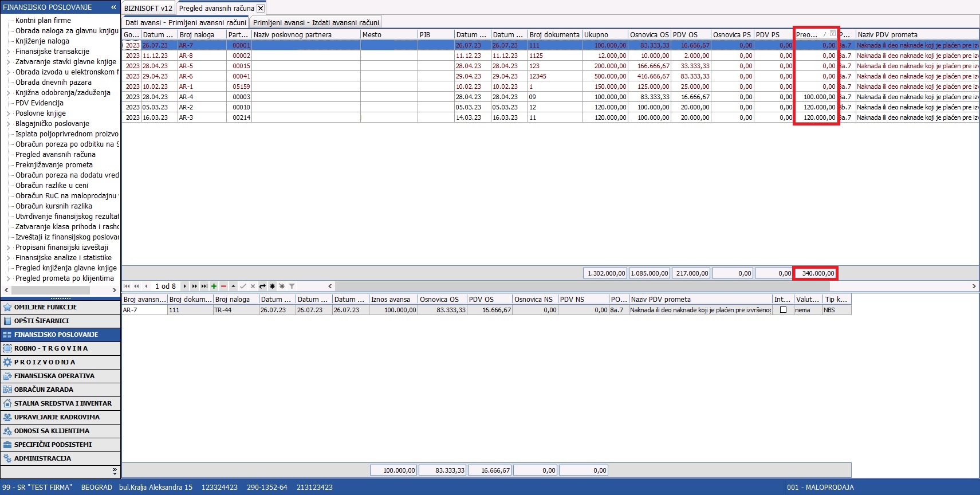Click the red minus delete record icon
The height and width of the screenshot is (495, 980).
[x=223, y=286]
